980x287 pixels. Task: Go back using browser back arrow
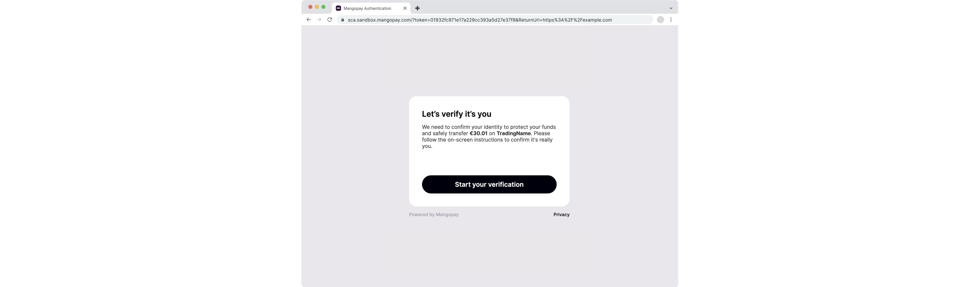tap(309, 20)
